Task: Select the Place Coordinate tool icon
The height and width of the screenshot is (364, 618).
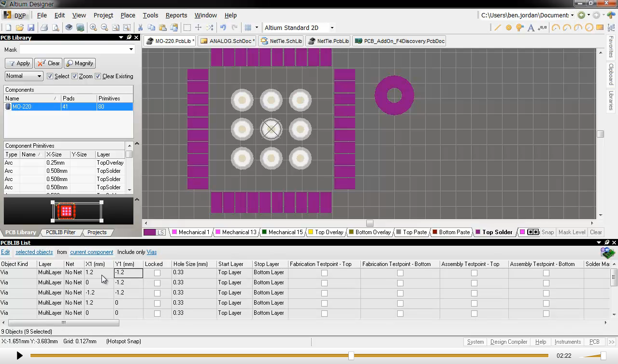Action: coord(543,28)
